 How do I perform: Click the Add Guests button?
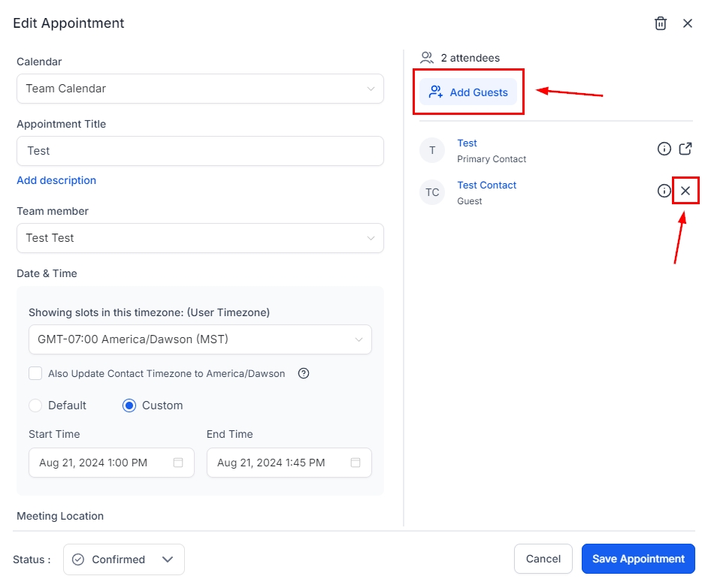pos(468,92)
